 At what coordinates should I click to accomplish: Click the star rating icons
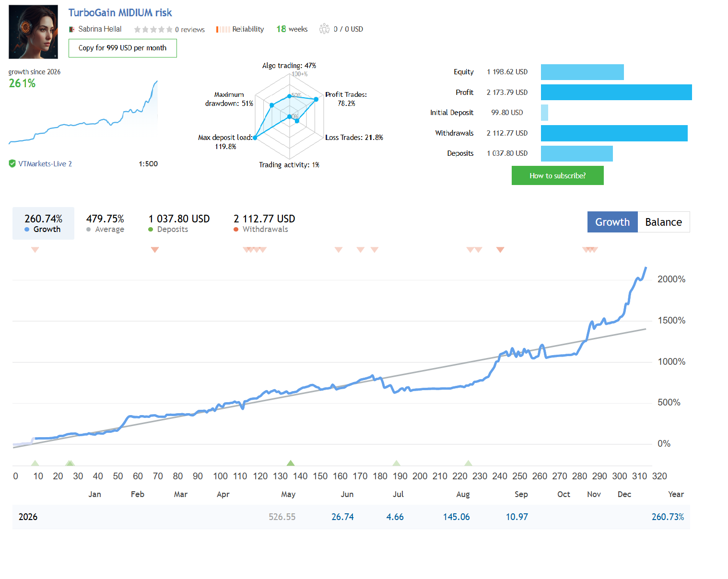pyautogui.click(x=153, y=29)
